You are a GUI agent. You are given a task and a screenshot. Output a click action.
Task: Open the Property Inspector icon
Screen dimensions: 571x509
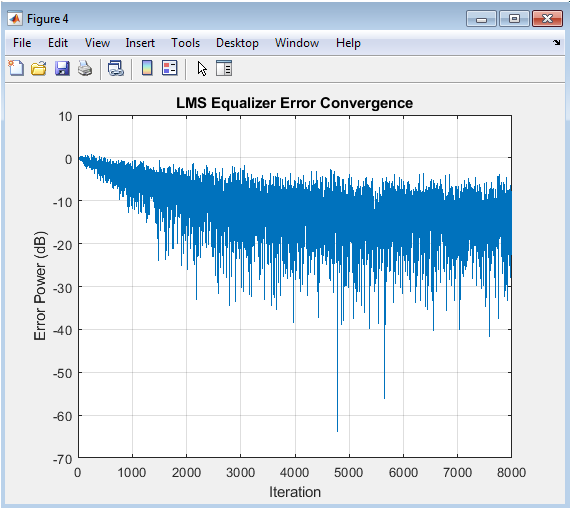224,68
